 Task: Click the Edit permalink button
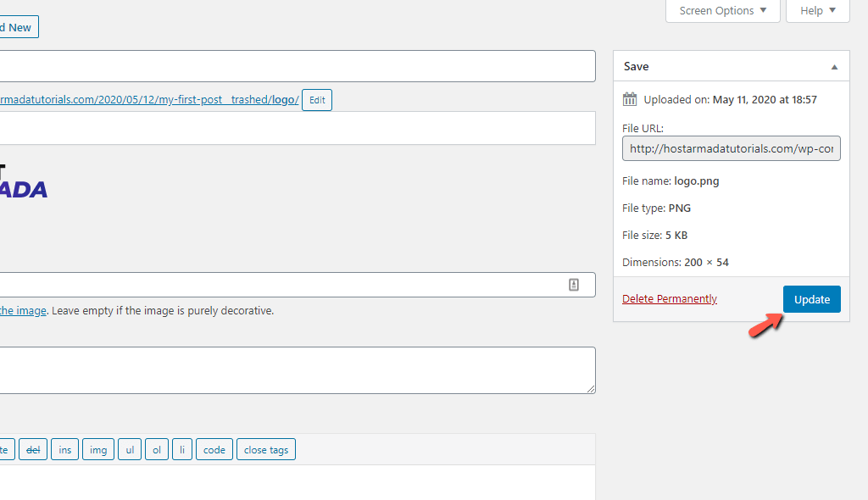(x=317, y=100)
